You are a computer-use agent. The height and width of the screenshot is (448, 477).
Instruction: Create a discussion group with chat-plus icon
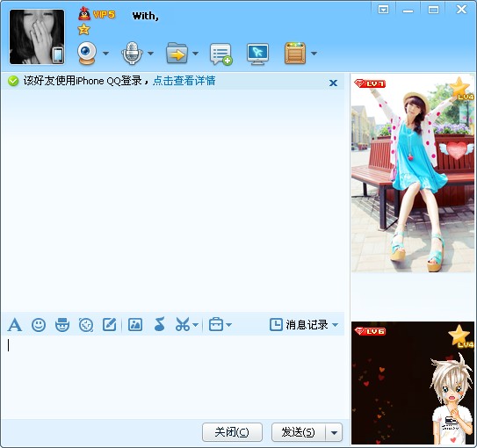(x=220, y=54)
